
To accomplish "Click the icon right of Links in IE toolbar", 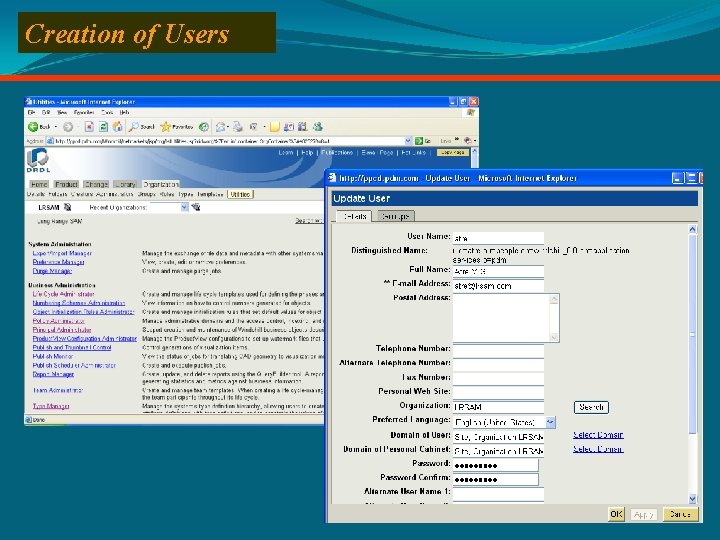I will tap(467, 141).
